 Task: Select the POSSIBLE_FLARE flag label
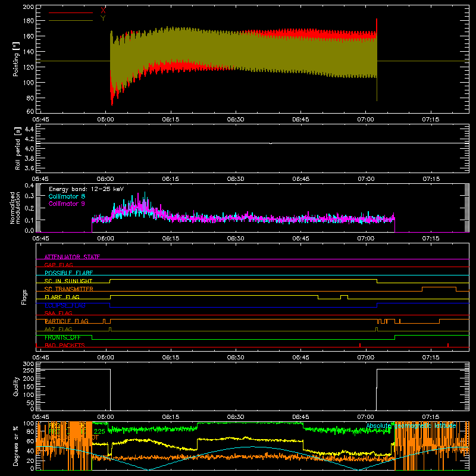68,273
